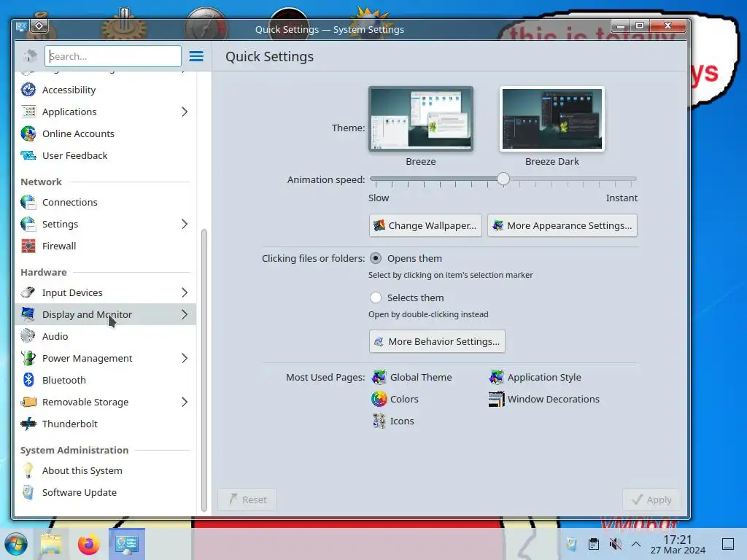The image size is (747, 560).
Task: Select the Breeze theme thumbnail
Action: pos(421,119)
